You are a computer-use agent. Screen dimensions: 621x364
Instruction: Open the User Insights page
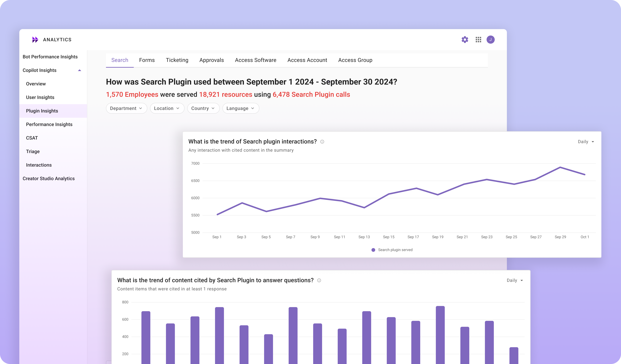[x=40, y=97]
